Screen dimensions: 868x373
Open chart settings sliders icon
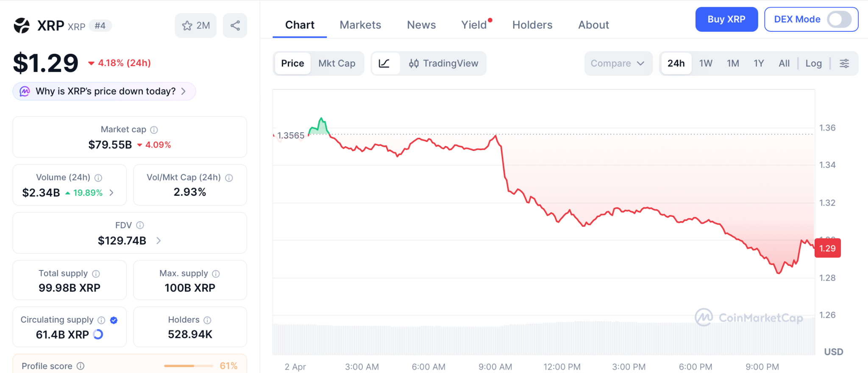coord(844,64)
